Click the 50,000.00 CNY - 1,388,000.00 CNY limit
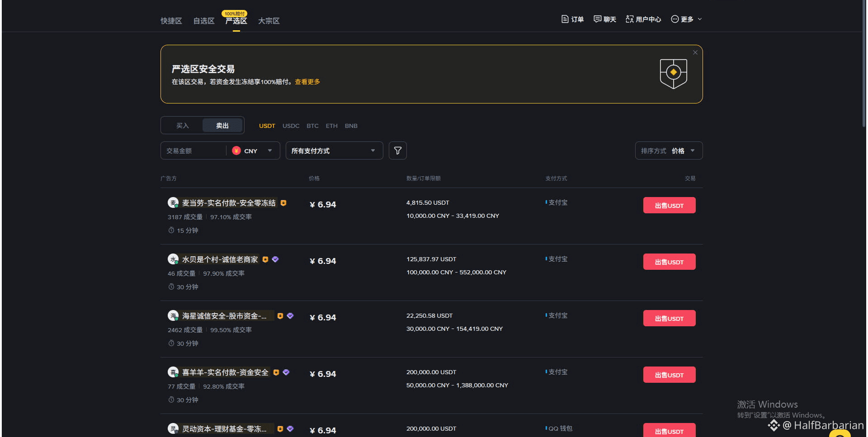Image resolution: width=868 pixels, height=437 pixels. pyautogui.click(x=458, y=385)
